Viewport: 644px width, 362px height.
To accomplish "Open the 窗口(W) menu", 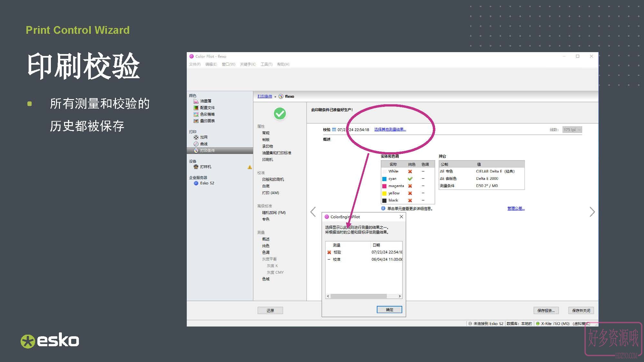I will tap(229, 64).
